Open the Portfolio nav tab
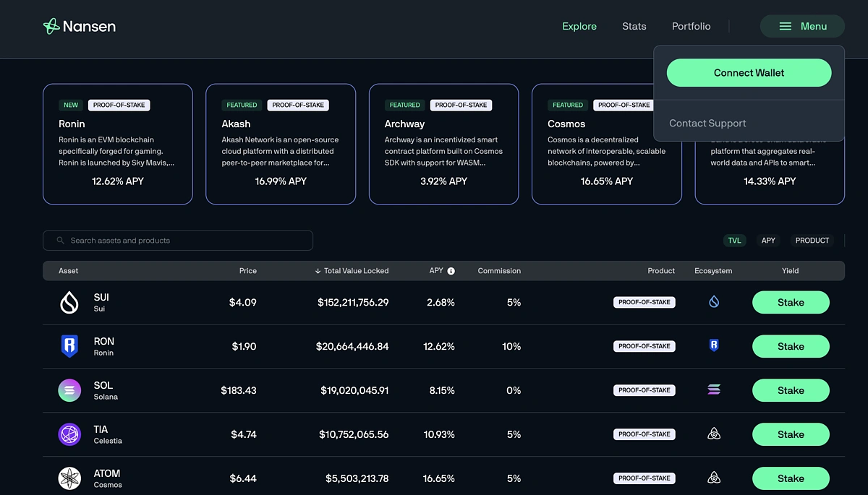The image size is (868, 495). click(692, 26)
